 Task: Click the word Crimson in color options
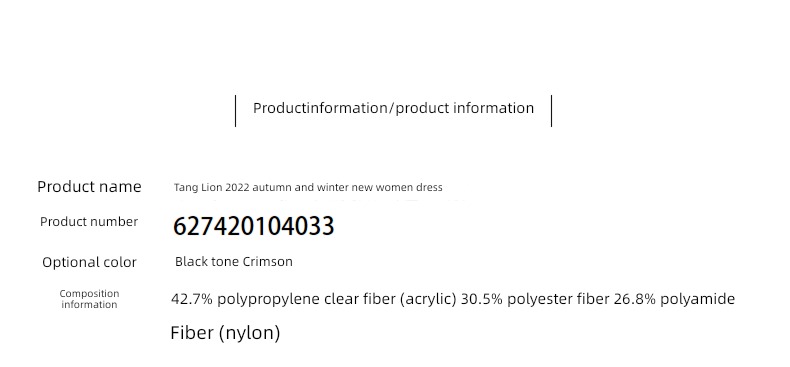pyautogui.click(x=268, y=262)
